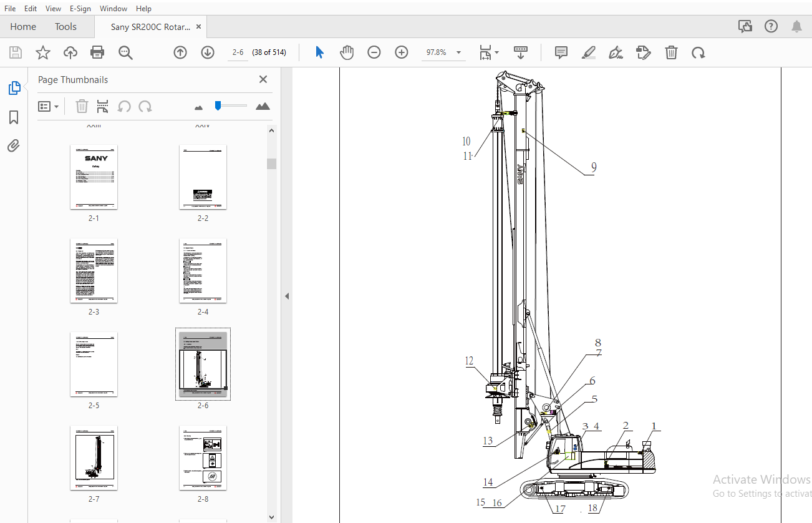Open notifications bell icon
The height and width of the screenshot is (523, 812).
[x=797, y=26]
